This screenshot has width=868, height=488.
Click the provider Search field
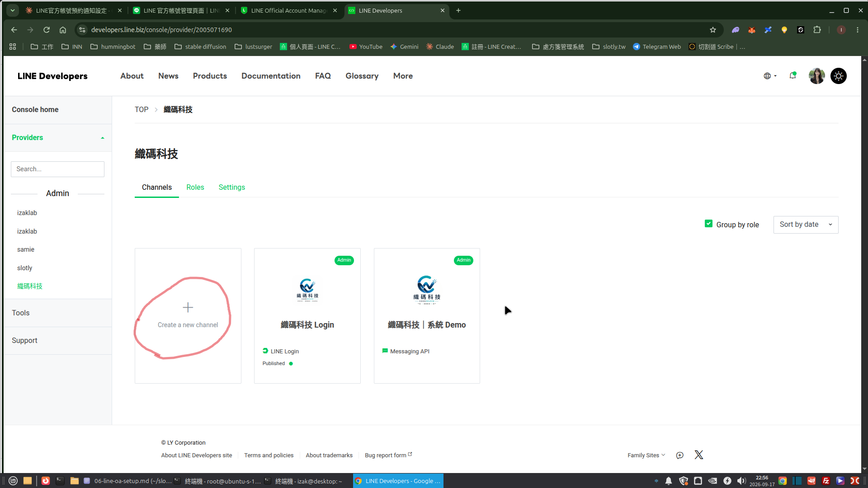tap(57, 169)
